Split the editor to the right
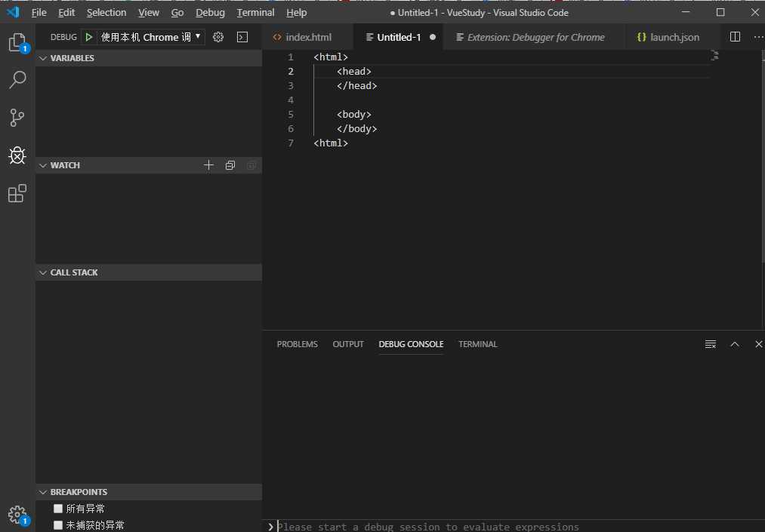The width and height of the screenshot is (765, 532). pyautogui.click(x=735, y=37)
